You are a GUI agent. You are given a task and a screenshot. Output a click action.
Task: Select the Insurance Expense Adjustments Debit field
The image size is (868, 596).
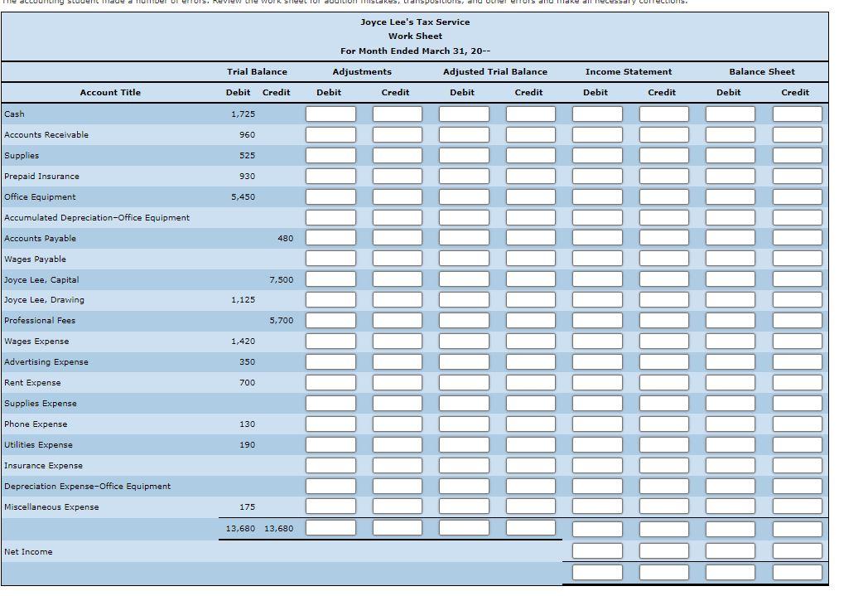[330, 465]
